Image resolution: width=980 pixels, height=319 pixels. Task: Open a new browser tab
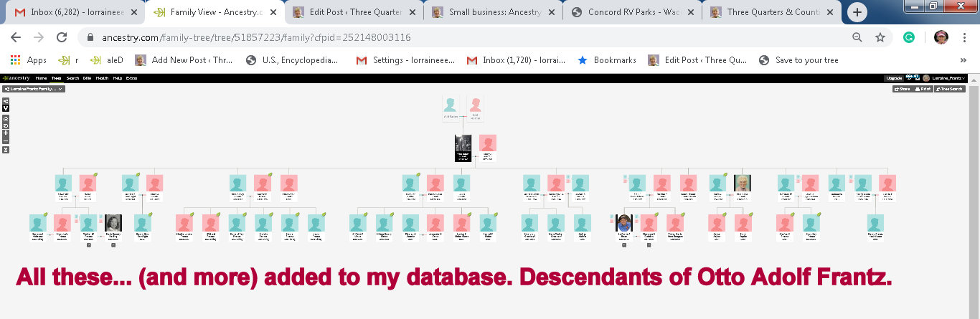pos(858,12)
